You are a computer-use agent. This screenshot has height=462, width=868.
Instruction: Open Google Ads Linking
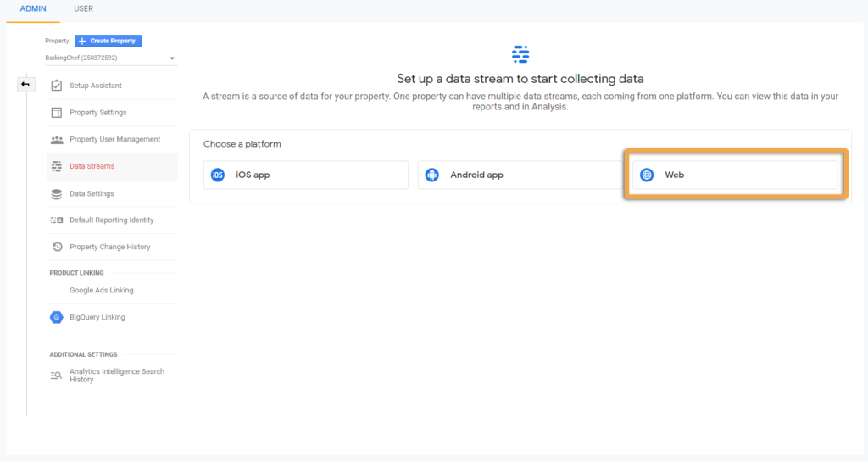[x=112, y=291]
